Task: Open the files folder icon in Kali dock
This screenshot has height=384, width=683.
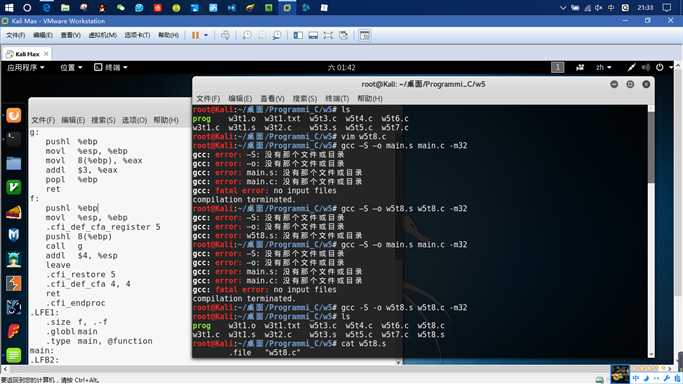Action: pos(14,163)
